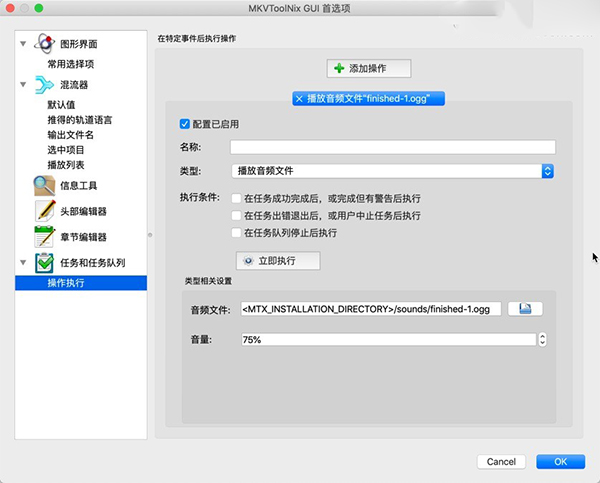Adjust volume with the 音量 stepper arrows
Screen dimensions: 600x483
(542, 339)
